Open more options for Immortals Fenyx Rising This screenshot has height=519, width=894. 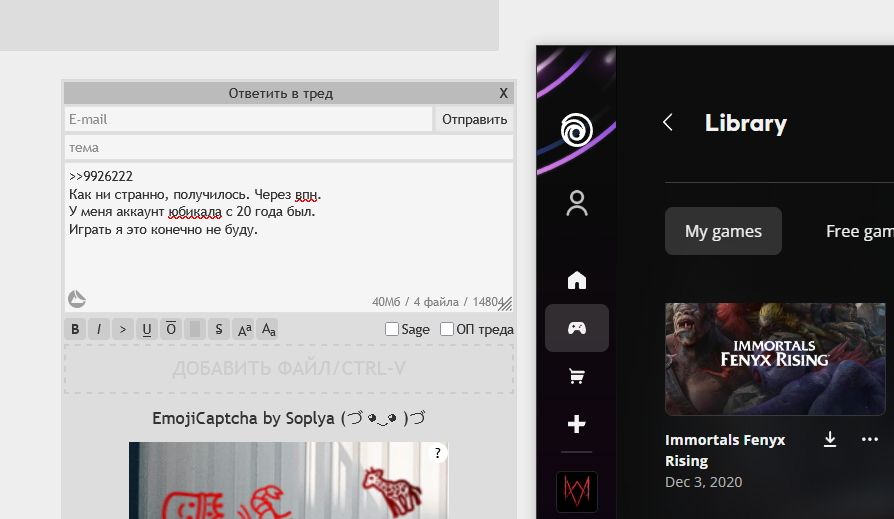click(x=869, y=439)
